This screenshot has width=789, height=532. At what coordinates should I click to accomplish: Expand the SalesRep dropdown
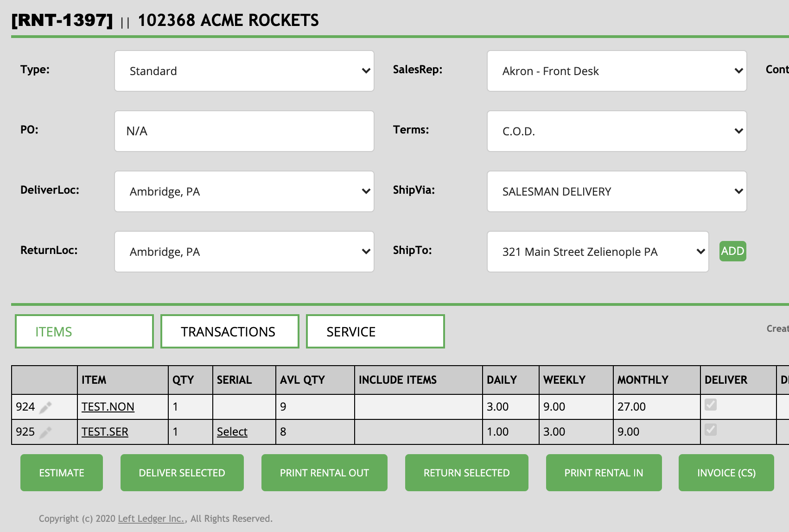pyautogui.click(x=617, y=71)
